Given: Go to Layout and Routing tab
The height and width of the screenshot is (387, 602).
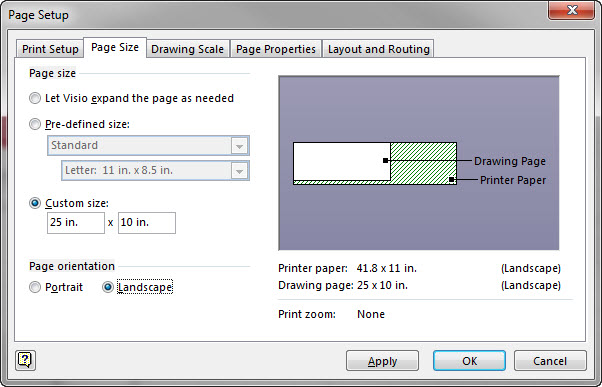Looking at the screenshot, I should 379,49.
